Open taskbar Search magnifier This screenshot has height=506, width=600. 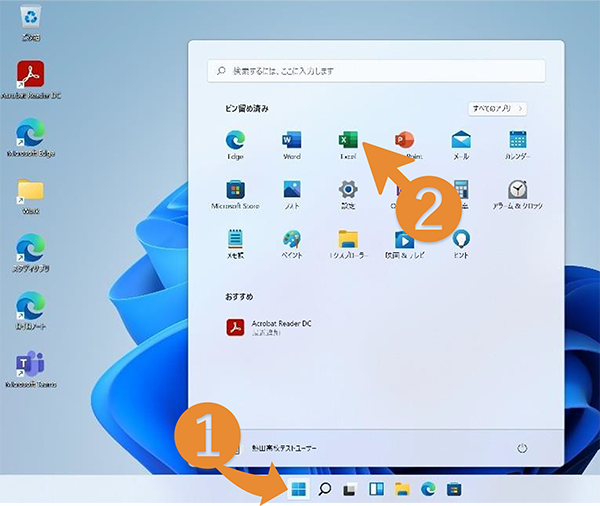[324, 489]
